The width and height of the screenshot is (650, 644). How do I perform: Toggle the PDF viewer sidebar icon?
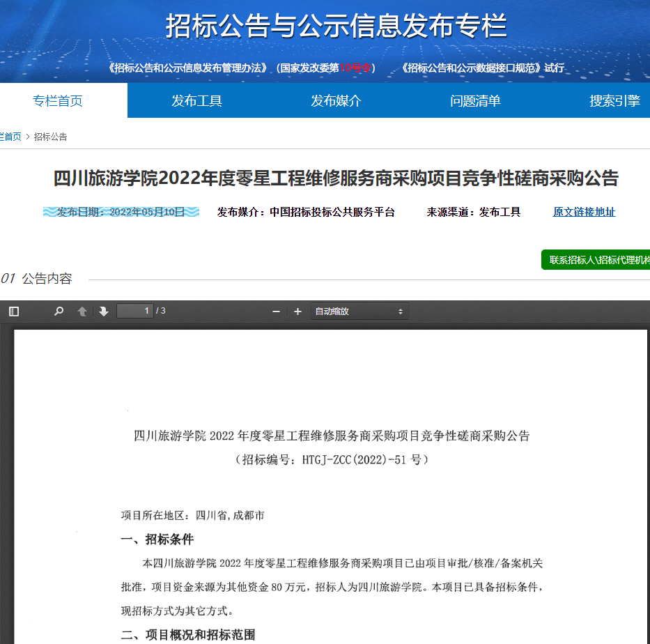tap(14, 312)
